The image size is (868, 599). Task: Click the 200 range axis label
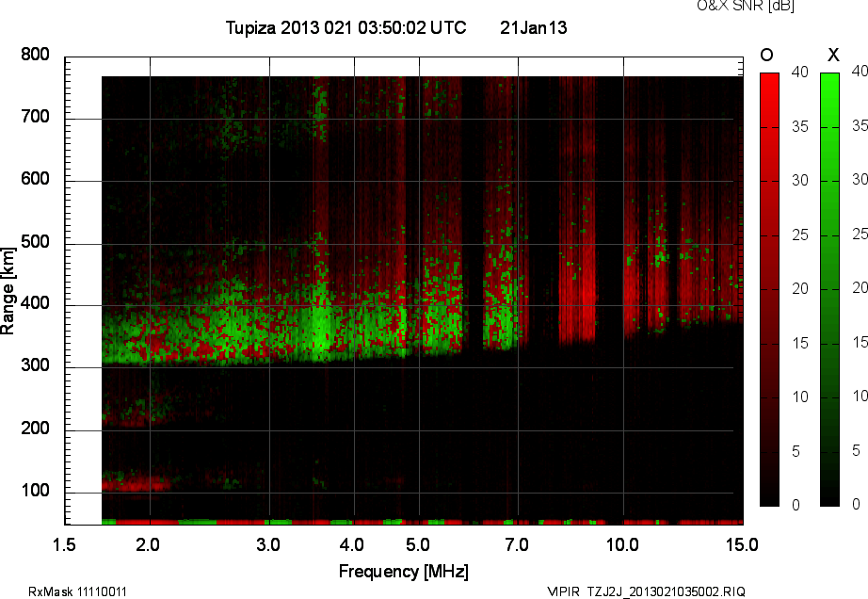[36, 429]
